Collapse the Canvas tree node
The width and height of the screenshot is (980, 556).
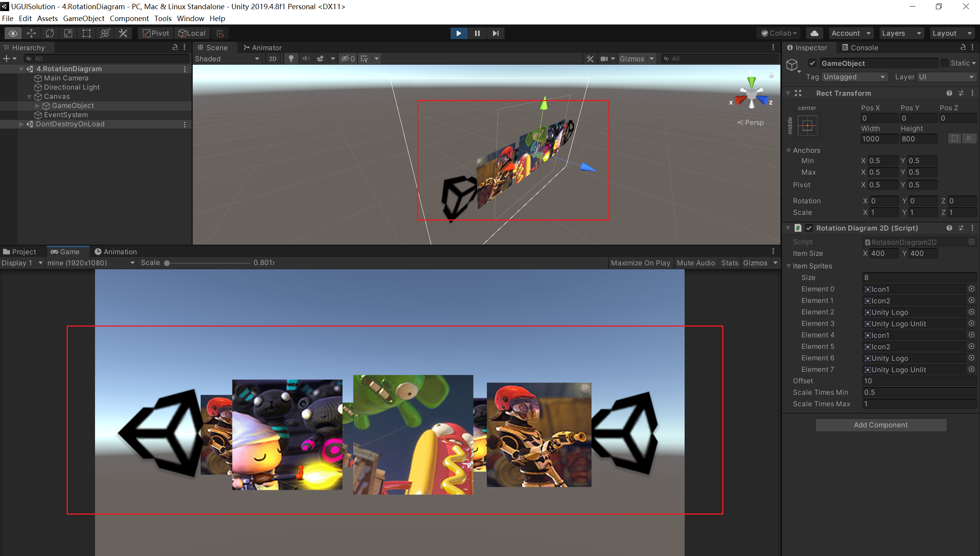pos(29,96)
